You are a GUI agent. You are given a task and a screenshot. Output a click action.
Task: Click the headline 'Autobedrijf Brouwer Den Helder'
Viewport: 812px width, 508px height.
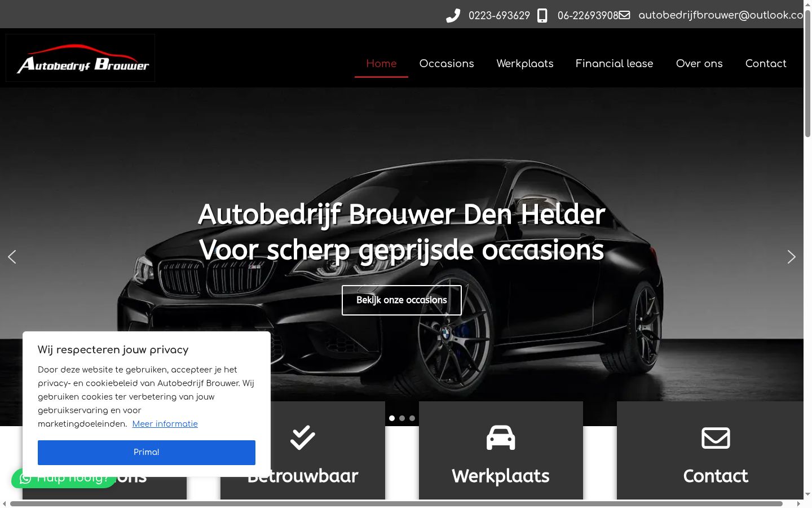point(401,214)
